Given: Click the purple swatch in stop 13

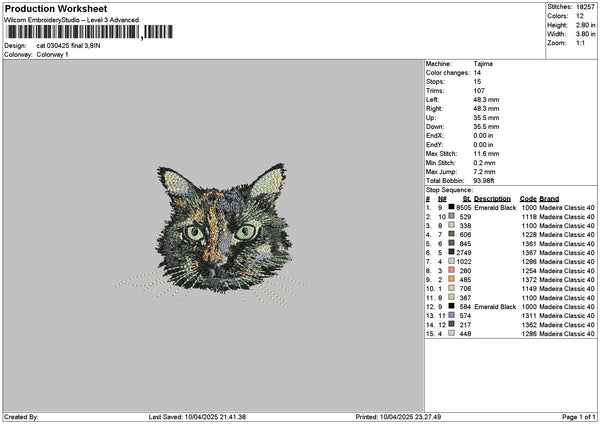Looking at the screenshot, I should point(452,316).
